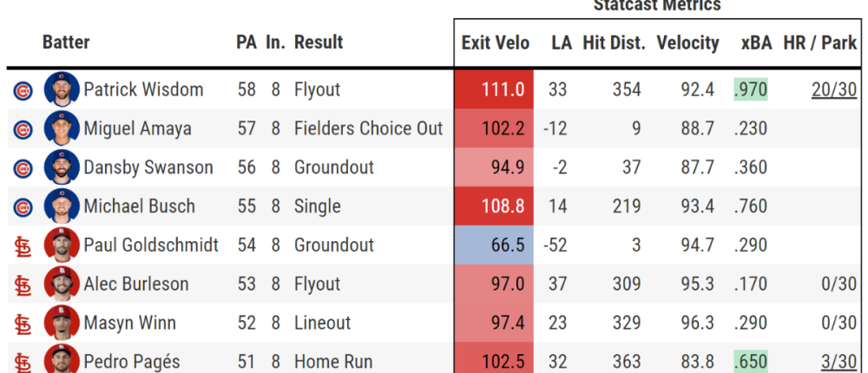
Task: Click Cubs logo beside Miguel Amaya
Action: coord(23,129)
